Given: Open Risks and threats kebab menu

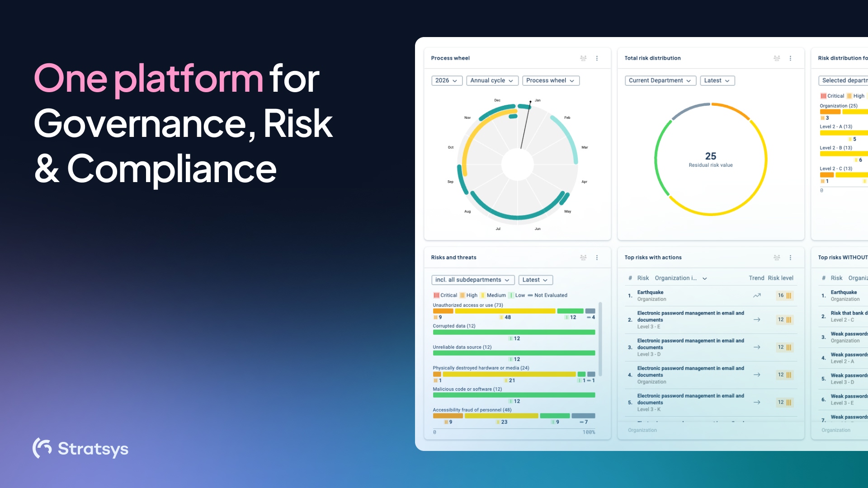Looking at the screenshot, I should point(597,258).
